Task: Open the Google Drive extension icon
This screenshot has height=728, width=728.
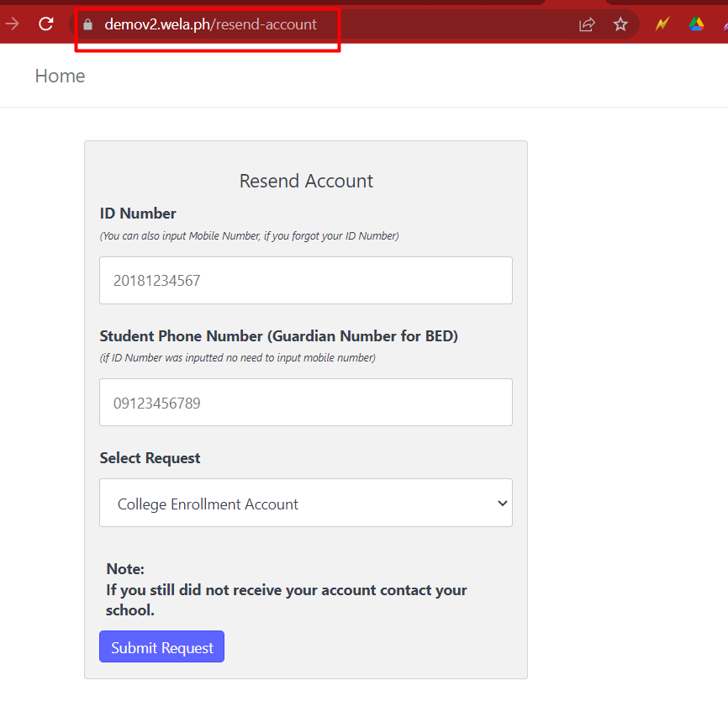Action: tap(696, 24)
